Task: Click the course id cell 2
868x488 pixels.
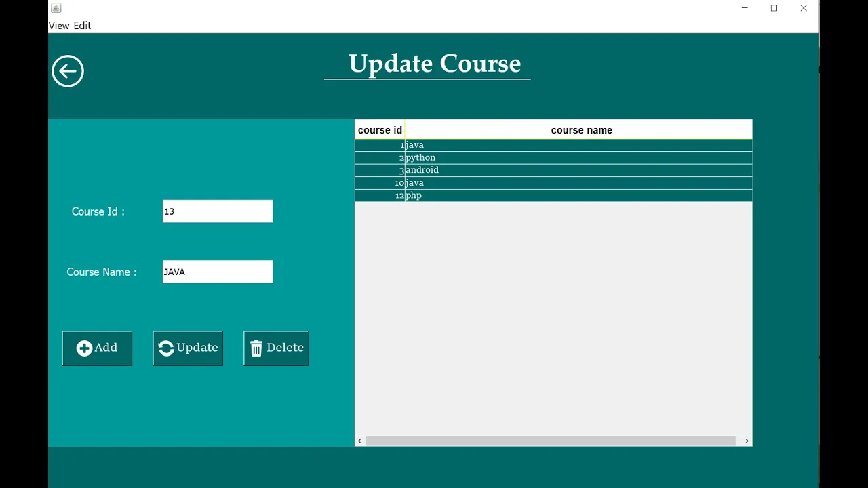Action: 380,157
